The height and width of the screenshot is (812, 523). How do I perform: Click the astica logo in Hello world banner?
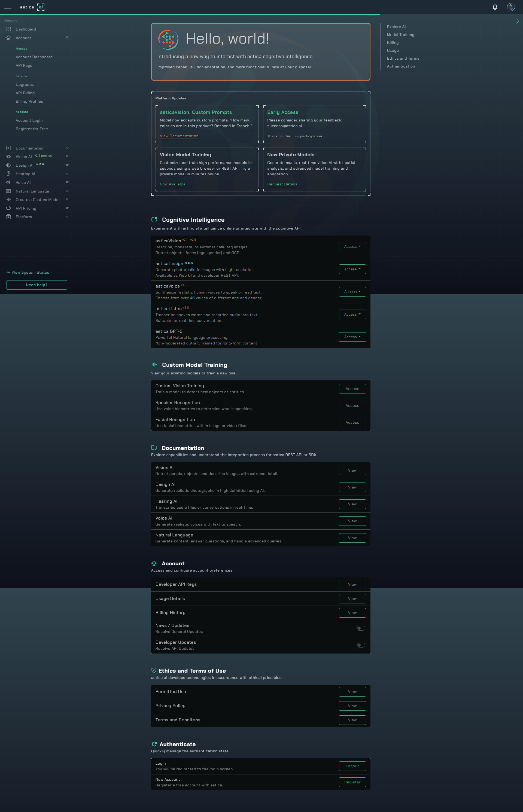(x=168, y=39)
